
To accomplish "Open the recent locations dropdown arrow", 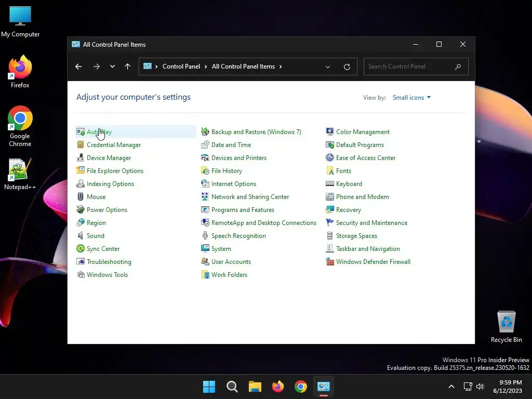I will click(x=112, y=66).
